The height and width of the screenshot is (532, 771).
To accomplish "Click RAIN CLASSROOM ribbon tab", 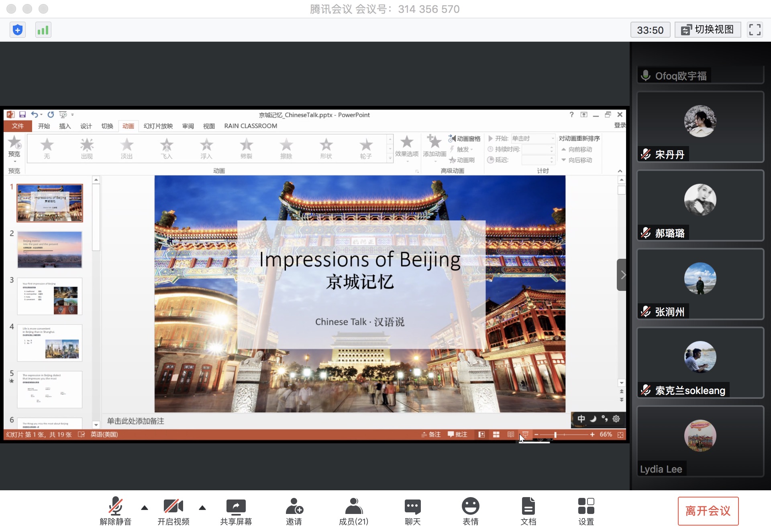I will (x=251, y=126).
